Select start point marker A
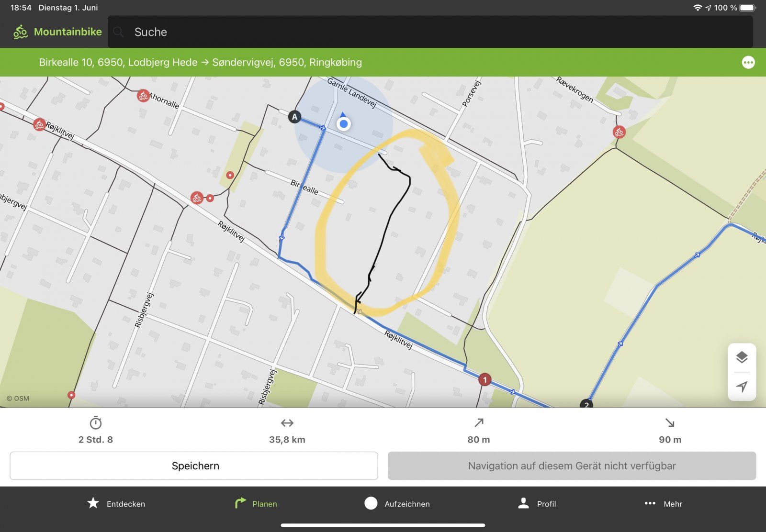Screen dimensions: 766x532 point(294,117)
